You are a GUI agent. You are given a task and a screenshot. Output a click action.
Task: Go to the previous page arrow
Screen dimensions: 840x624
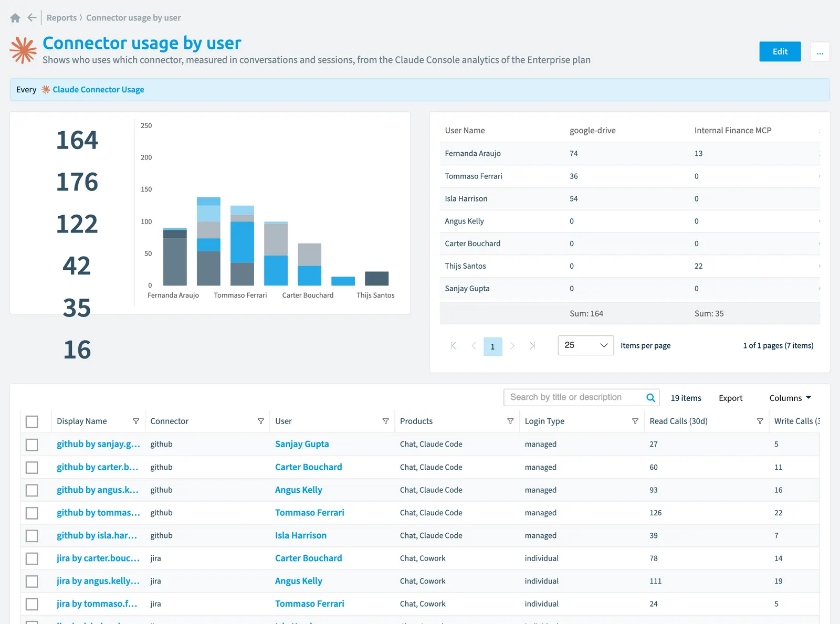(474, 346)
